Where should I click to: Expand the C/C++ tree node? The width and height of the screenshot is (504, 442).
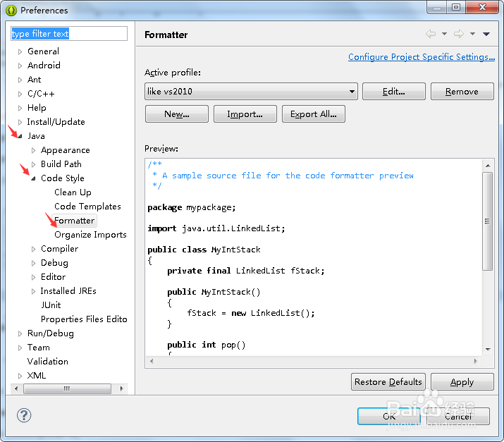tap(20, 94)
